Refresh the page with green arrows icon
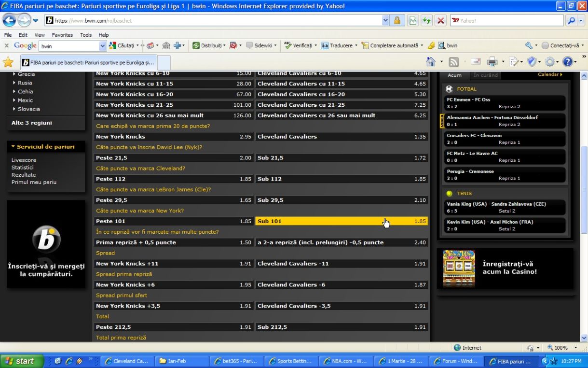 (426, 21)
